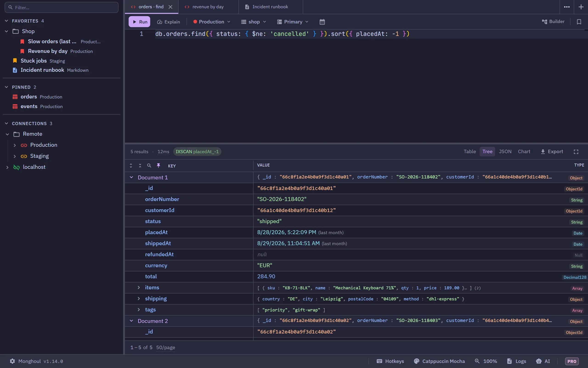Expand the shipping object row
This screenshot has width=588, height=368.
point(139,298)
